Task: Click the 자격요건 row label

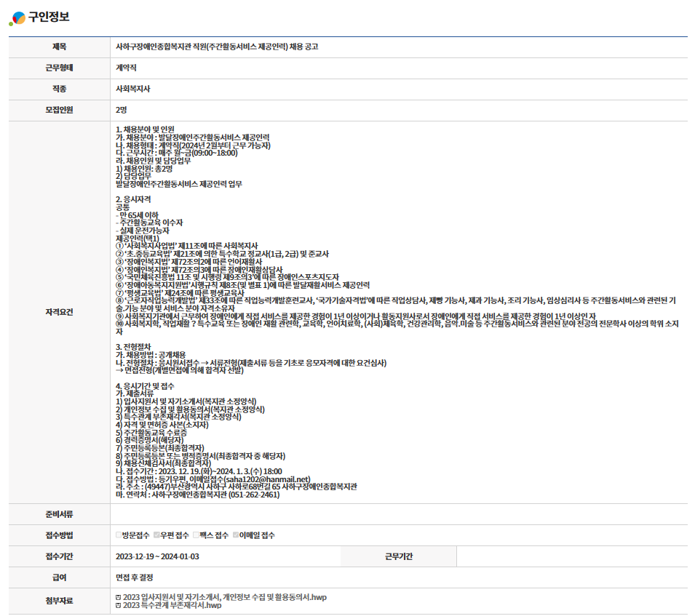Action: pyautogui.click(x=59, y=312)
